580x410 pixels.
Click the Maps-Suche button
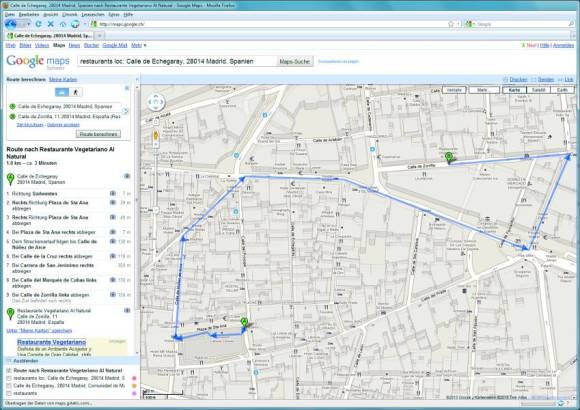pos(295,61)
